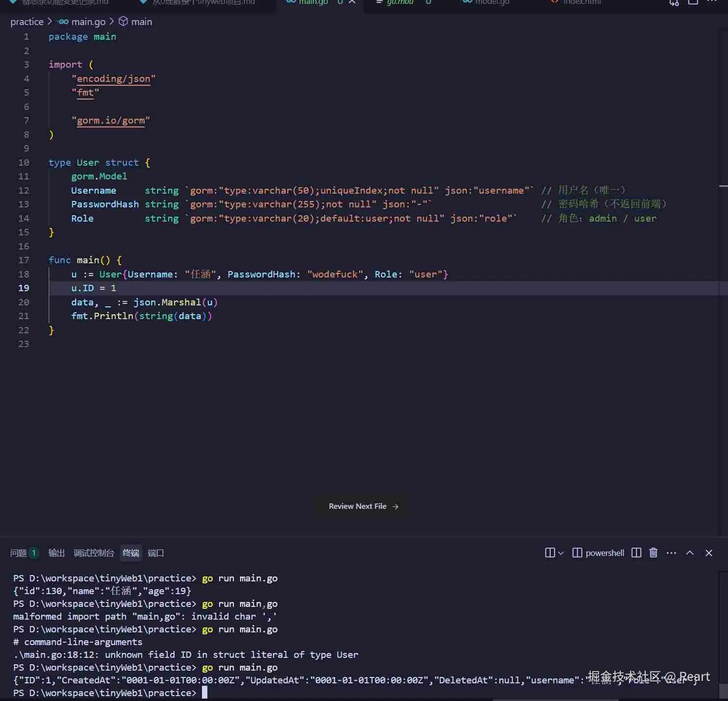This screenshot has width=728, height=701.
Task: Click main.go in the breadcrumb path
Action: point(88,22)
